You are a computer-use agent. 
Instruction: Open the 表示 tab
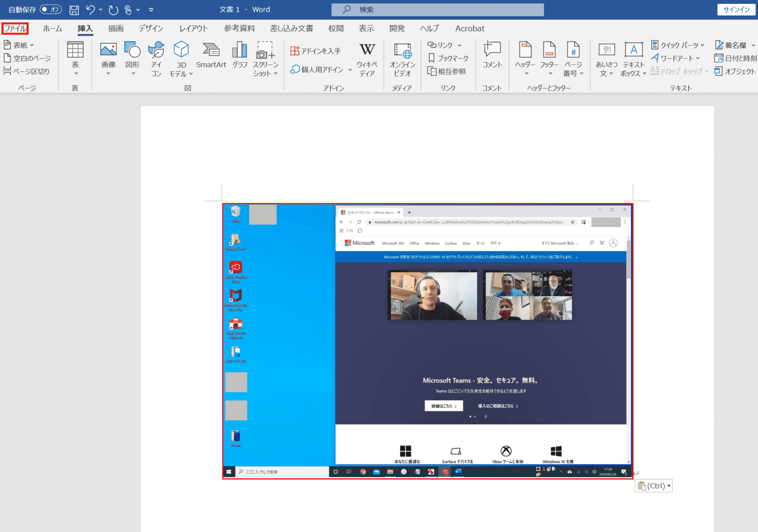(x=366, y=29)
